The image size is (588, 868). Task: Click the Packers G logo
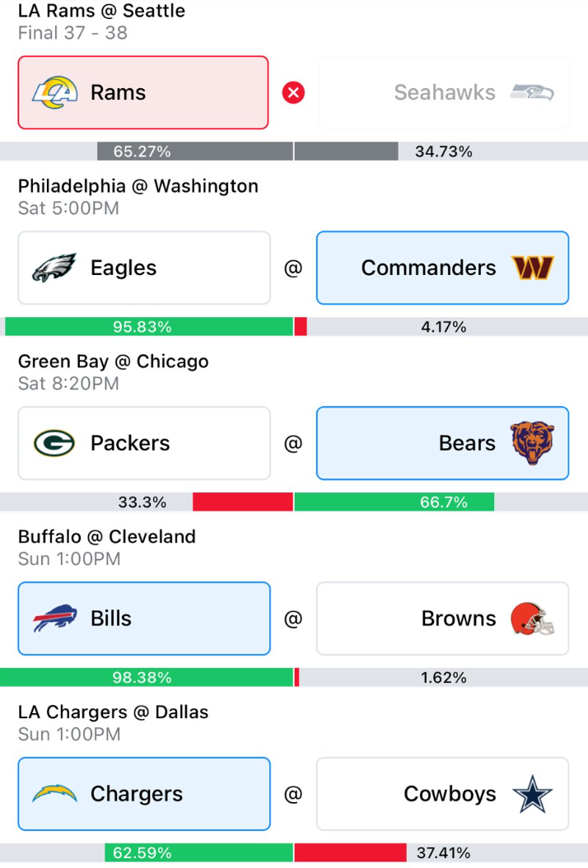(x=54, y=443)
